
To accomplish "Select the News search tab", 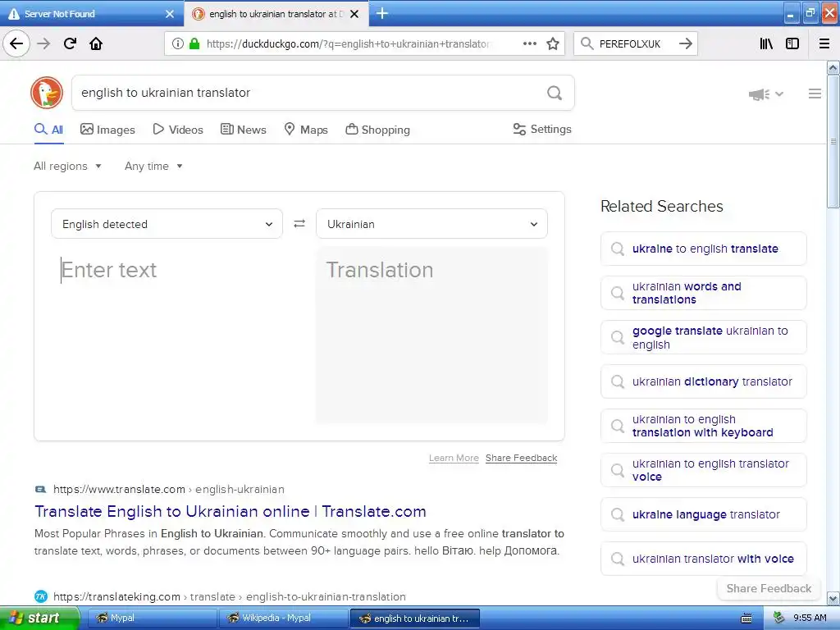I will tap(243, 130).
